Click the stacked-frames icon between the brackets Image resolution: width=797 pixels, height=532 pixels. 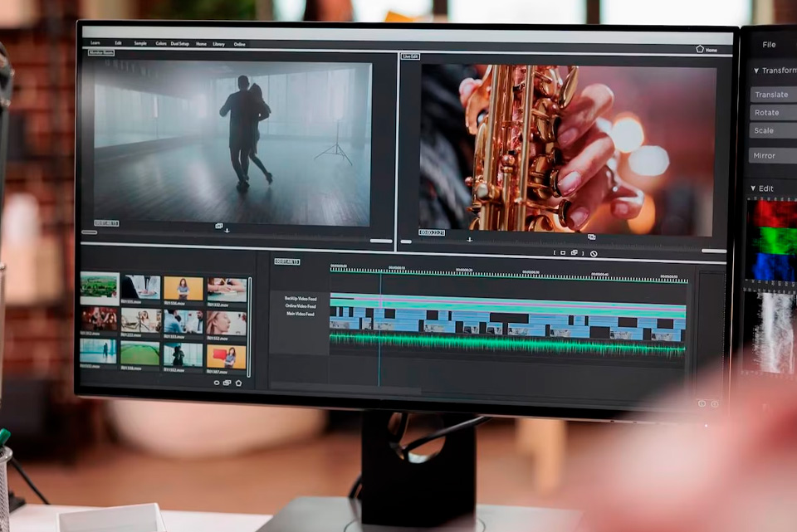tap(575, 252)
